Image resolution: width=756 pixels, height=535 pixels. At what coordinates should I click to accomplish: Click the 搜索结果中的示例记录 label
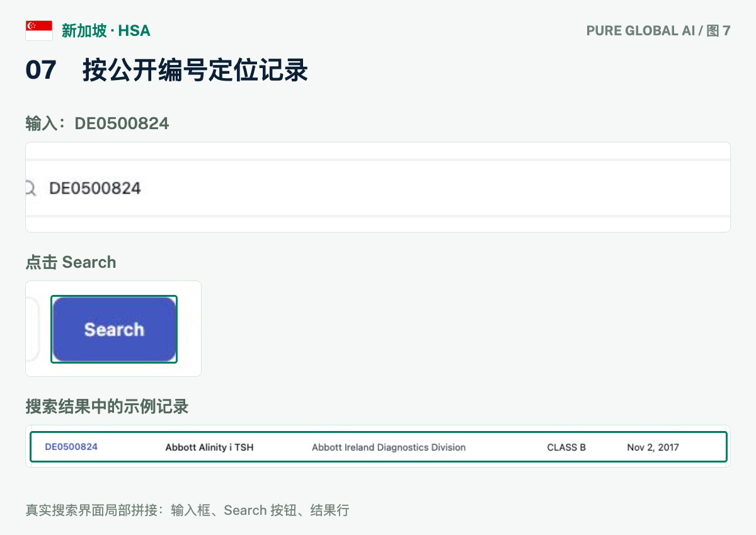(107, 406)
